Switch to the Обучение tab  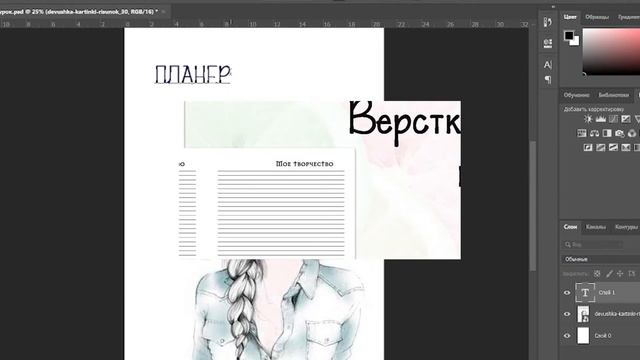(x=576, y=95)
